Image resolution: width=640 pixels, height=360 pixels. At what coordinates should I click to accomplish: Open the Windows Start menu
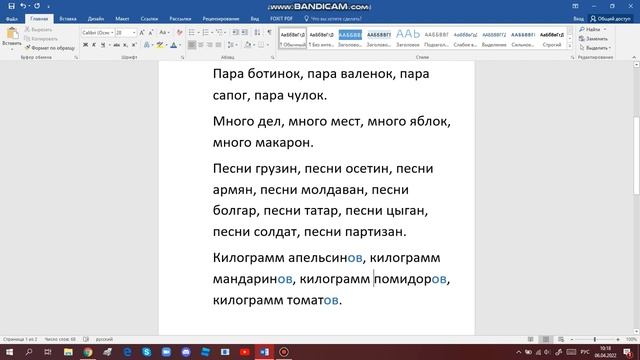click(x=9, y=352)
